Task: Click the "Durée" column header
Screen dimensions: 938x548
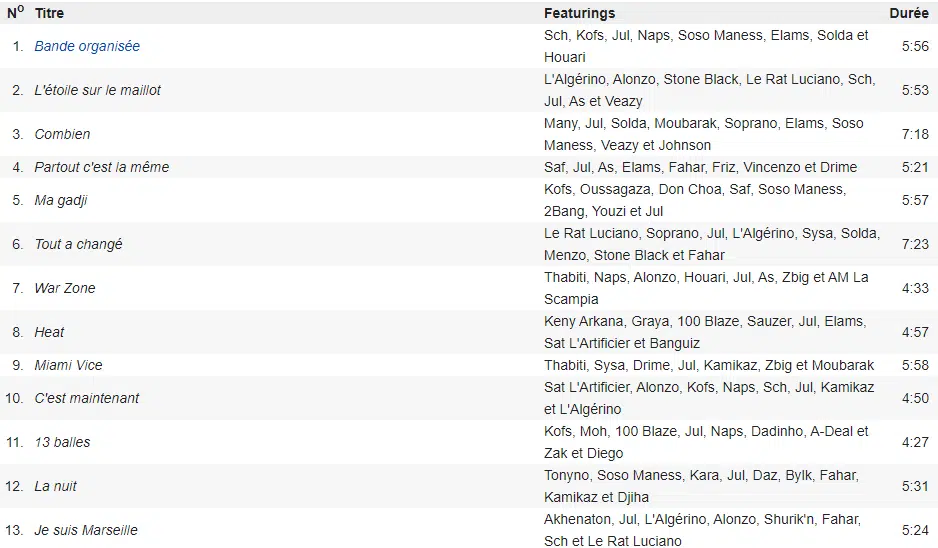Action: [909, 13]
